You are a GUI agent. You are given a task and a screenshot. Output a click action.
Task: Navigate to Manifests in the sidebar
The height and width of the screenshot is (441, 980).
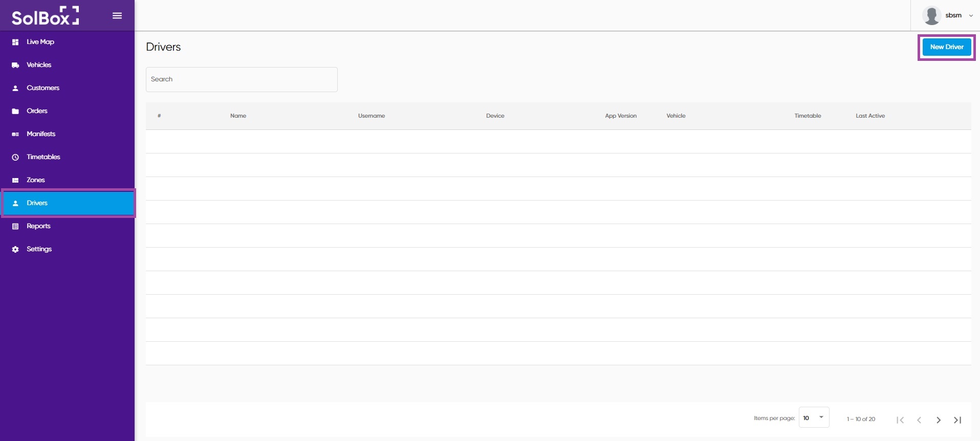coord(41,134)
